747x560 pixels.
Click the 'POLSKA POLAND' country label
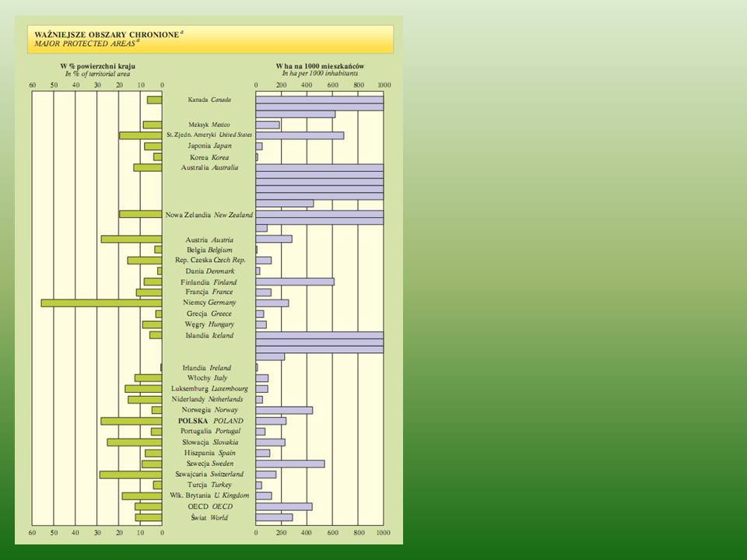[210, 421]
